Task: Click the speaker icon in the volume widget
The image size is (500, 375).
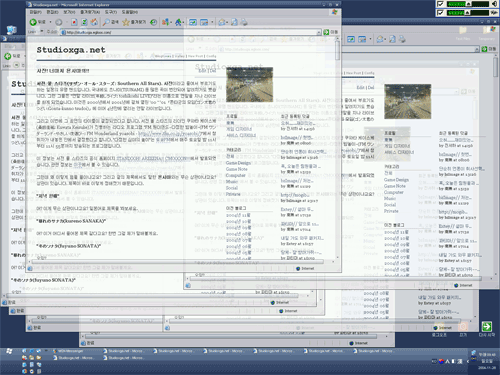Action: 495,4
